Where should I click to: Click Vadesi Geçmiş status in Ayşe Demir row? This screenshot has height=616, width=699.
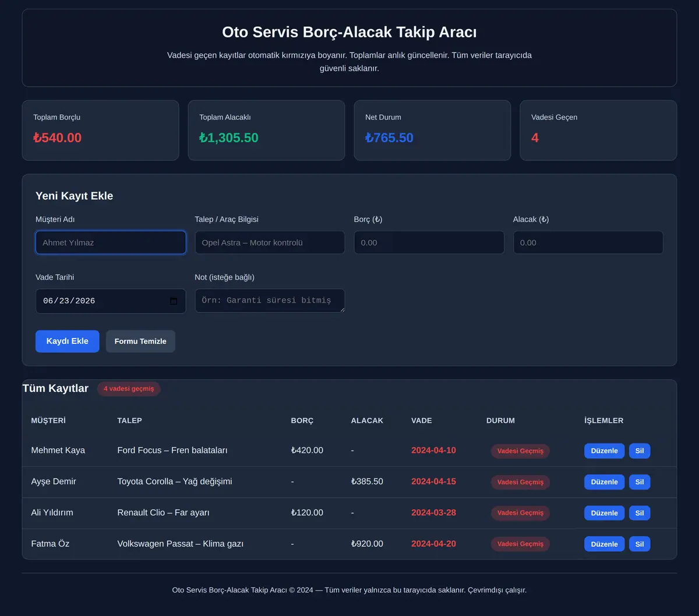(x=520, y=482)
